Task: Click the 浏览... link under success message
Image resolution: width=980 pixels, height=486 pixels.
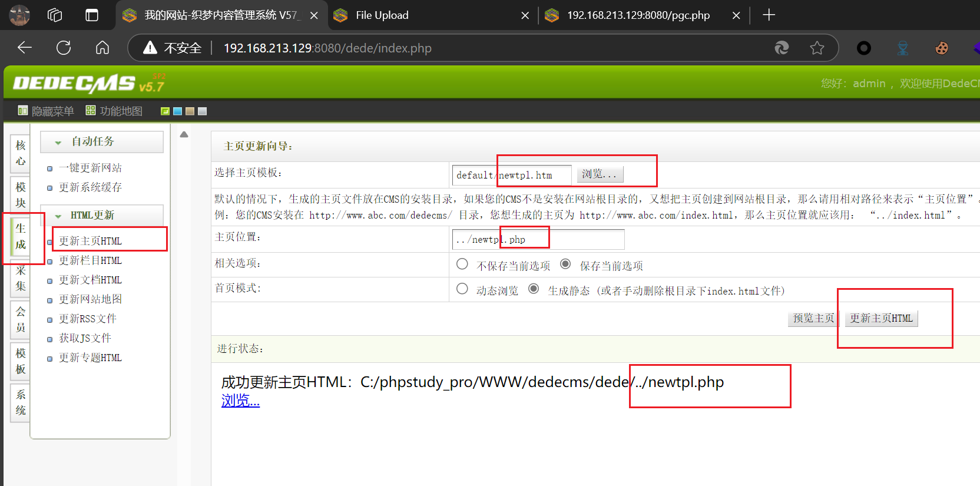Action: click(x=240, y=401)
